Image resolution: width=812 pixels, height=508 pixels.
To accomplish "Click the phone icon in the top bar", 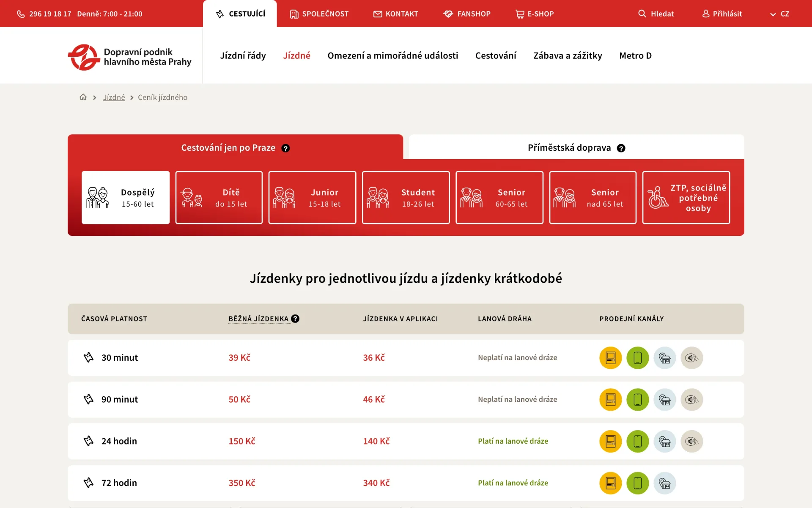I will point(21,14).
